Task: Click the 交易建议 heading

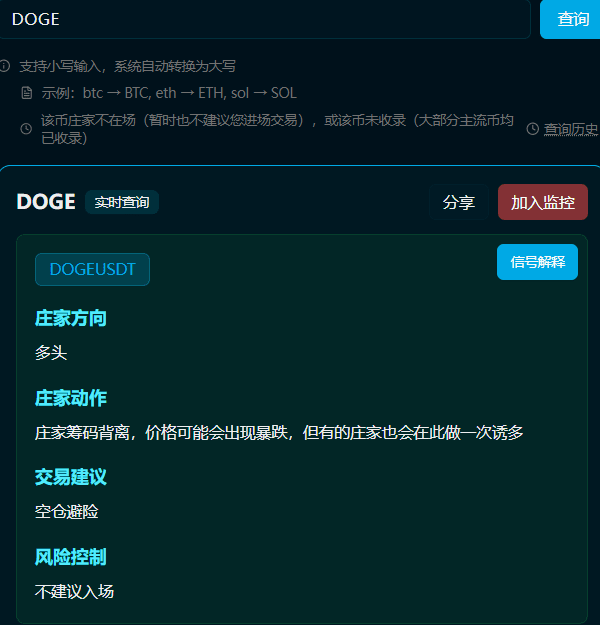Action: click(71, 477)
